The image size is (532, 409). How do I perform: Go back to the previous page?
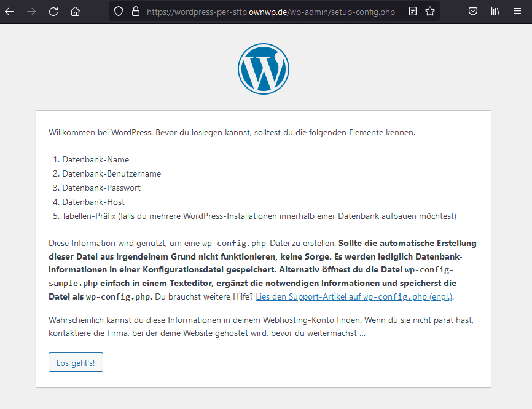[9, 12]
